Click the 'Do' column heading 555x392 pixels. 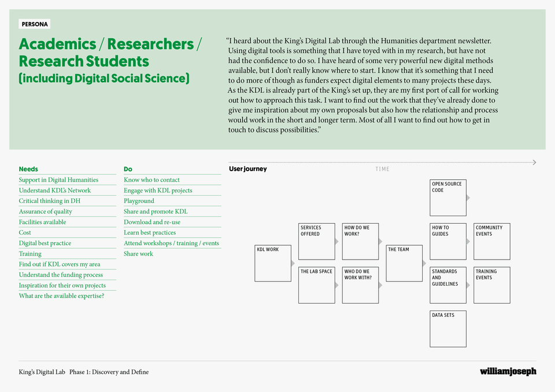128,169
